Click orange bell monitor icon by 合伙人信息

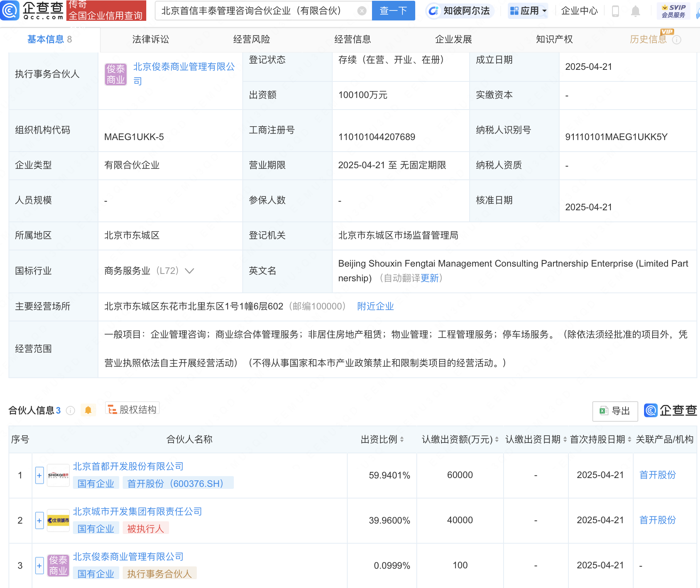pyautogui.click(x=88, y=410)
